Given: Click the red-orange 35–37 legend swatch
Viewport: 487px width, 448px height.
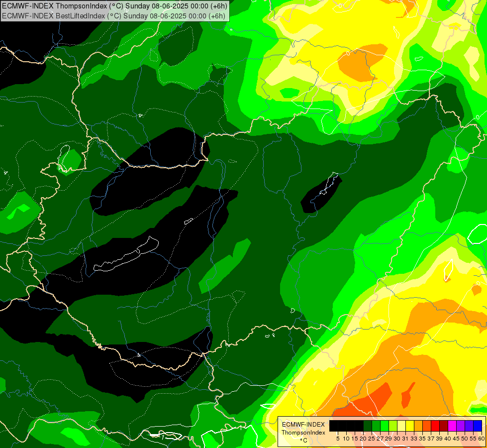Looking at the screenshot, I should tap(427, 426).
